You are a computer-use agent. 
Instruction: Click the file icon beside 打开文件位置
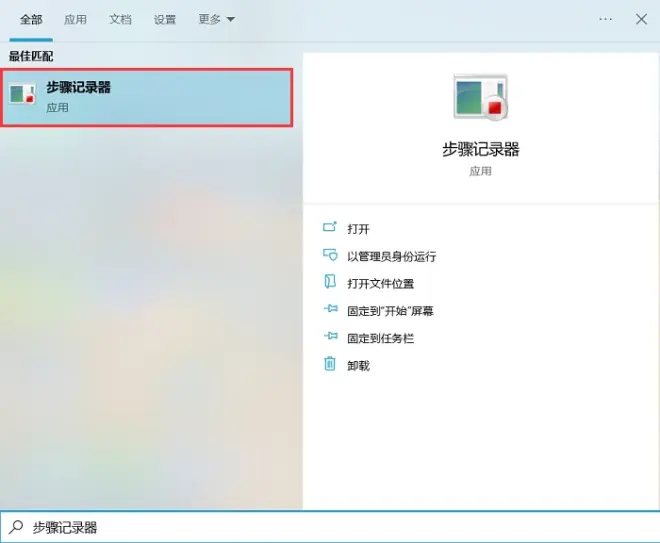pyautogui.click(x=330, y=283)
